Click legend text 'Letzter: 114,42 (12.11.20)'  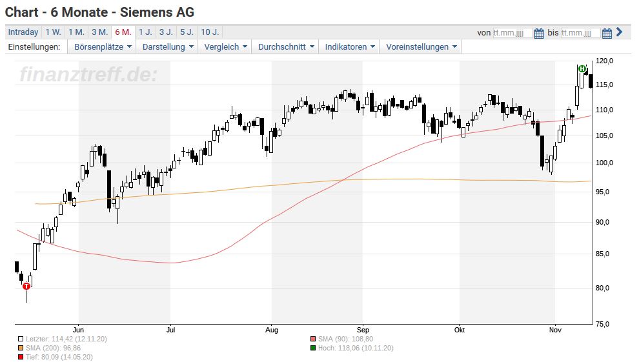click(x=66, y=339)
